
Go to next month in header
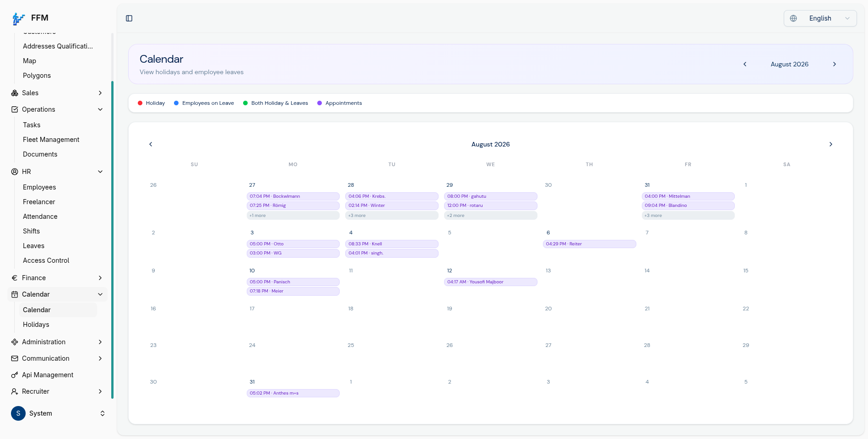(x=835, y=64)
